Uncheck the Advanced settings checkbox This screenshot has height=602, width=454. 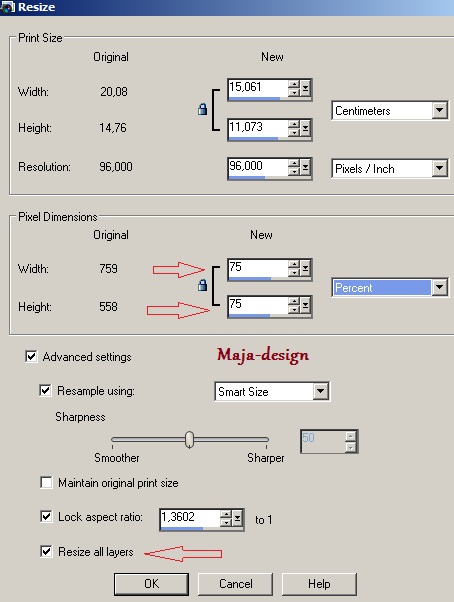tap(31, 356)
